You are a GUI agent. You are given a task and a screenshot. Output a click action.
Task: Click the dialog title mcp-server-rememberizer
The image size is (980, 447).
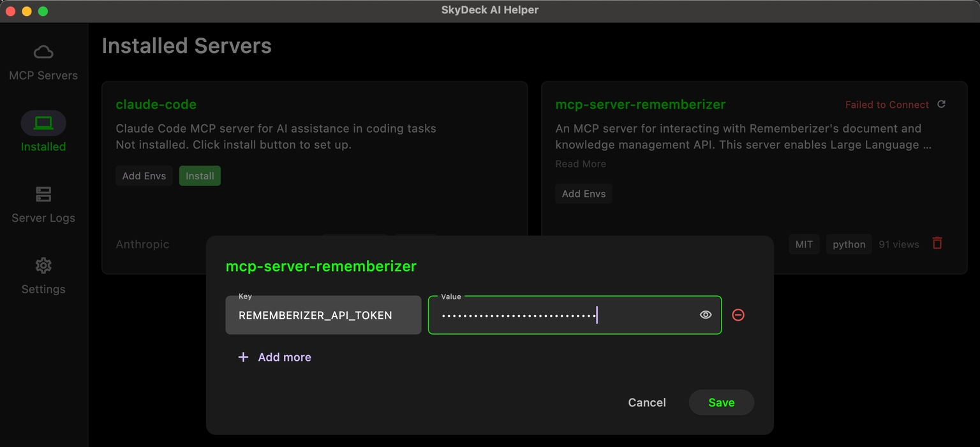[321, 266]
